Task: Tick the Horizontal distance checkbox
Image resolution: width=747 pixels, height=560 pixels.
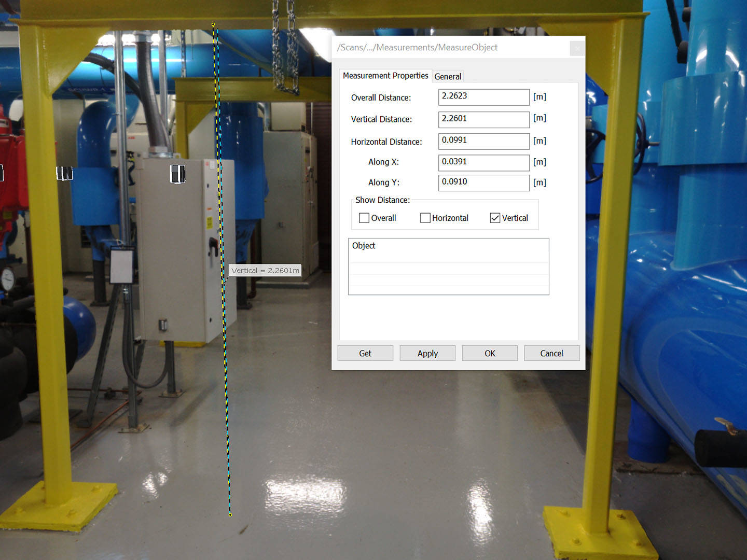Action: coord(425,218)
